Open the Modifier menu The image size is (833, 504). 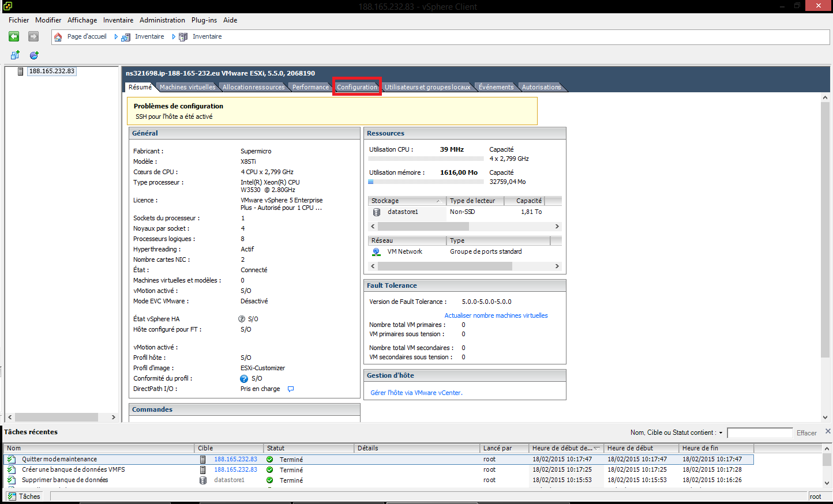48,20
